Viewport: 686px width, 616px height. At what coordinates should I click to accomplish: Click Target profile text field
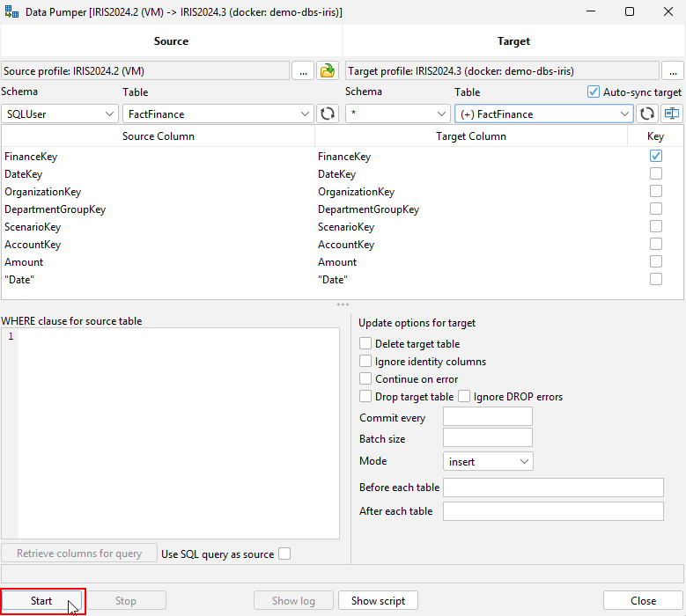point(502,70)
